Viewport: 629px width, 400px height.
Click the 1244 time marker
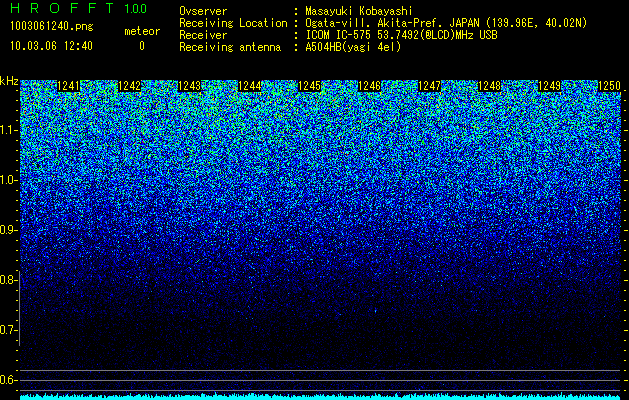(x=250, y=86)
